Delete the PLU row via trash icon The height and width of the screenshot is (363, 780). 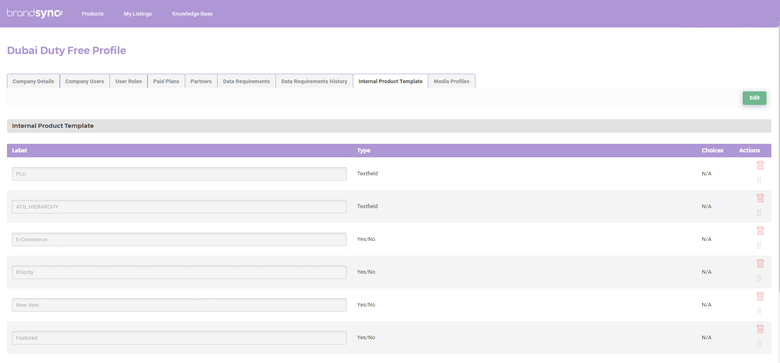point(760,166)
